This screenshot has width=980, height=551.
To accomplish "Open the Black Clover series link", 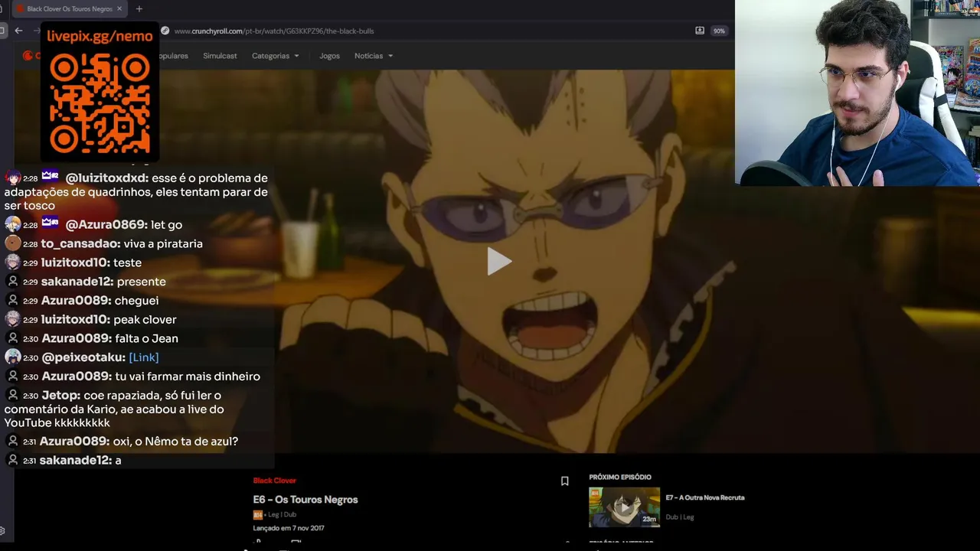I will coord(274,481).
